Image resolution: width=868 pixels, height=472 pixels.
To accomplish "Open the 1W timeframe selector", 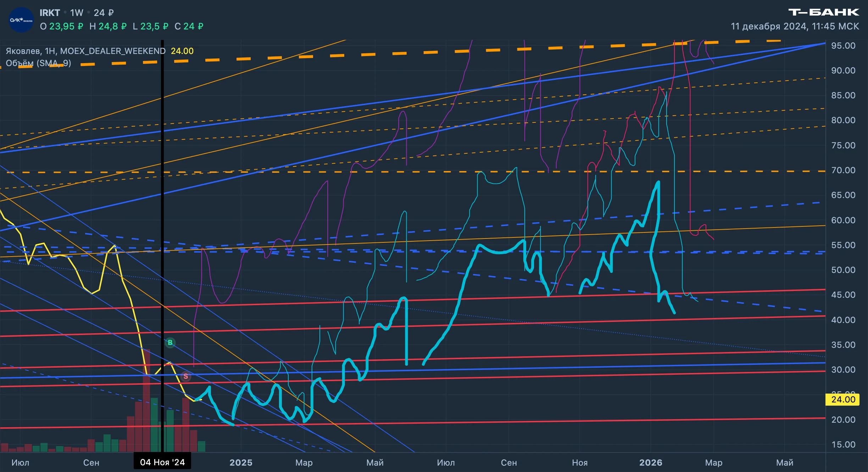I will [77, 13].
